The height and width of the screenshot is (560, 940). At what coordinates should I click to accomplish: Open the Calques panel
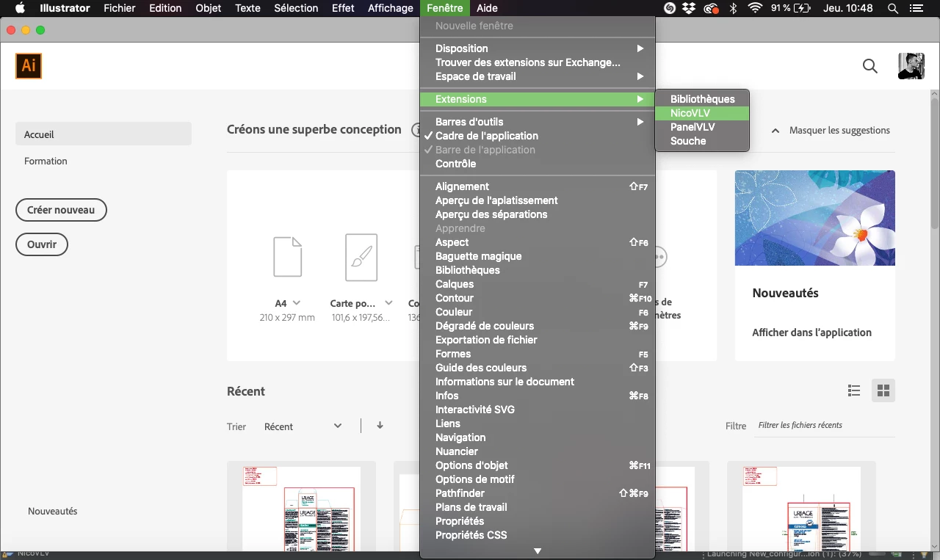pos(538,284)
